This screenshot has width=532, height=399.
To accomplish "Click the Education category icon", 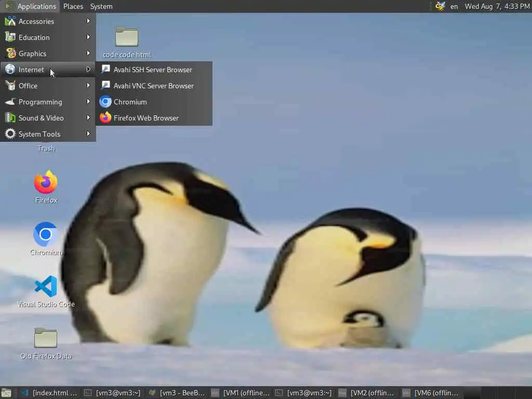I will click(x=10, y=37).
